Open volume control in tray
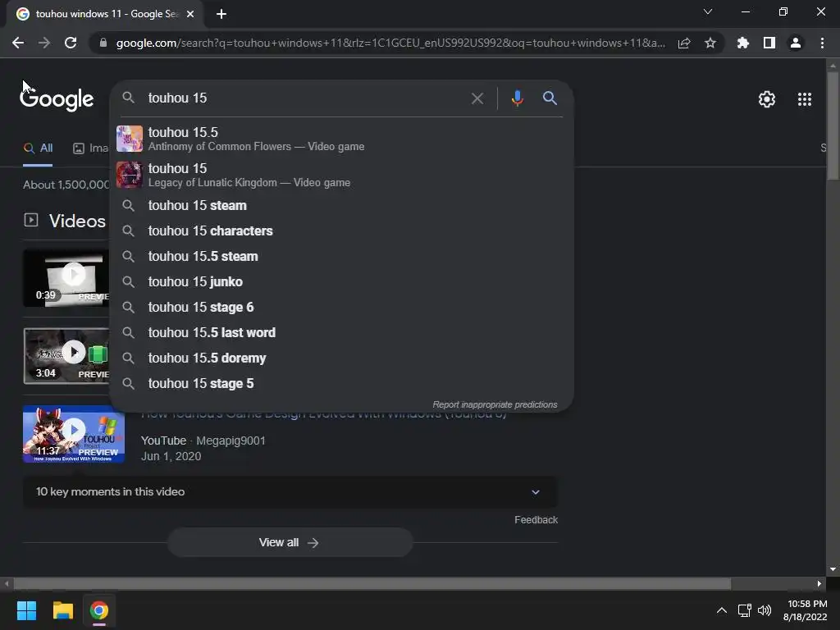This screenshot has height=630, width=840. (x=764, y=610)
